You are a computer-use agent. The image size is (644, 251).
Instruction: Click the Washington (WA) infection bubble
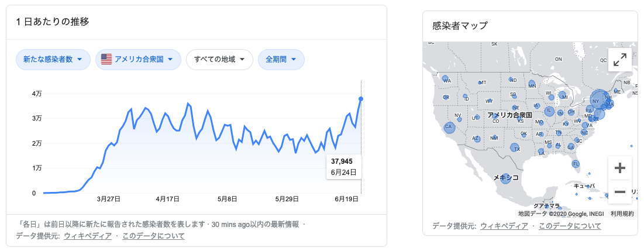tap(445, 79)
